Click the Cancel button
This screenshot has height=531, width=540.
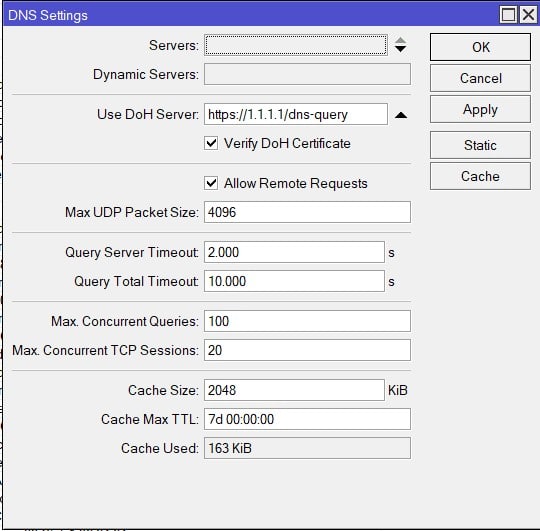(x=480, y=78)
